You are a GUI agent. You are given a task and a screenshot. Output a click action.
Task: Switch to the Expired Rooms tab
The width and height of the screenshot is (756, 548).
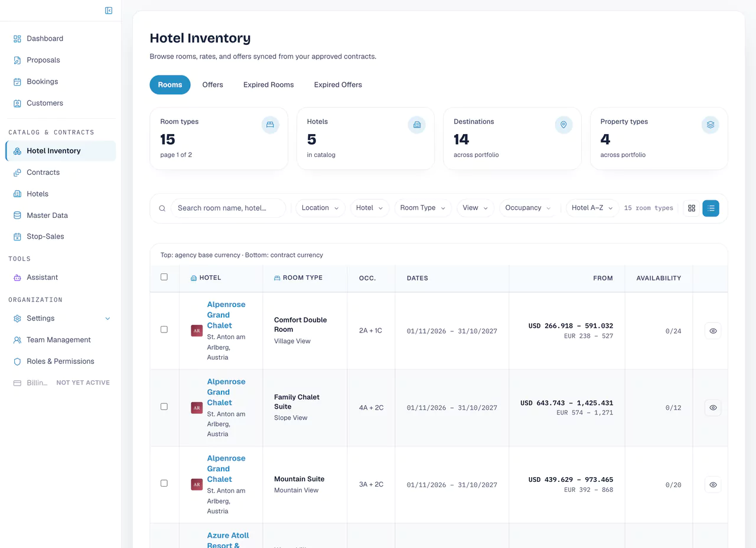[x=269, y=85]
